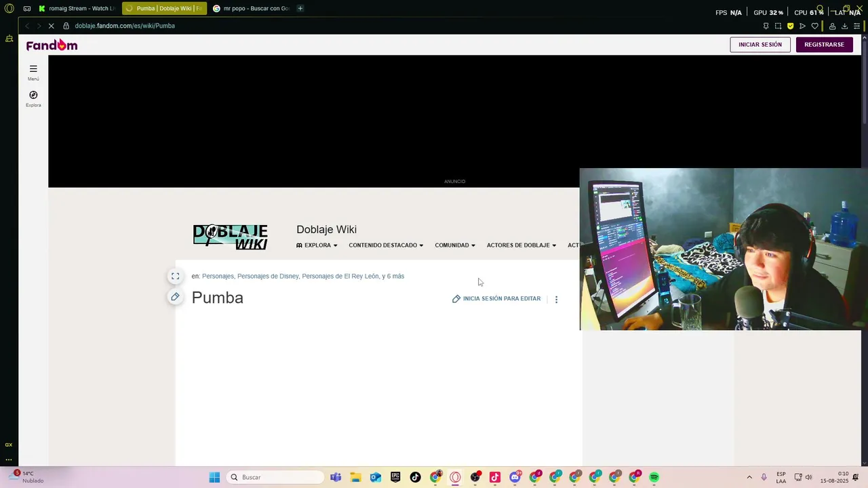Click the pinboard pin icon in address bar
This screenshot has width=868, height=488.
(x=766, y=26)
